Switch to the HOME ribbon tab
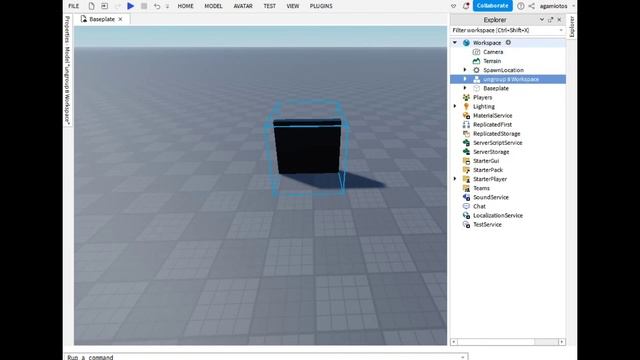640x360 pixels. (186, 6)
